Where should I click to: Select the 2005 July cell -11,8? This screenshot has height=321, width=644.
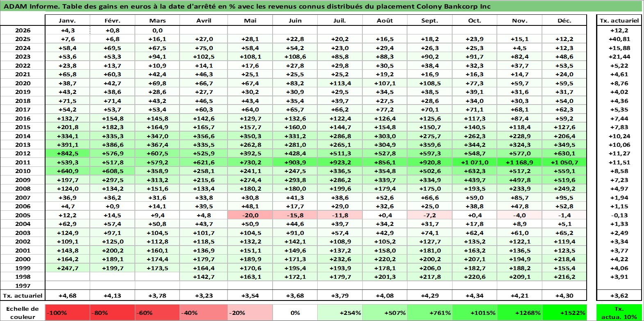(340, 215)
